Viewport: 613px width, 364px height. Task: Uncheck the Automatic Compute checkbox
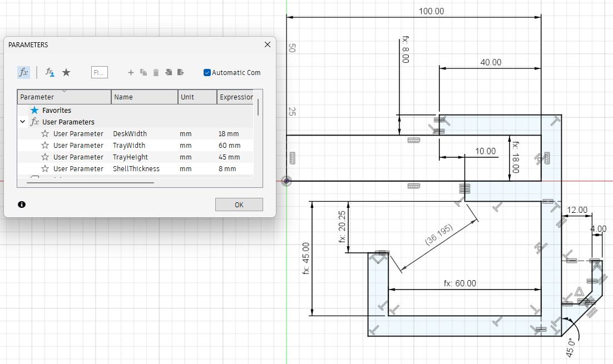click(207, 72)
